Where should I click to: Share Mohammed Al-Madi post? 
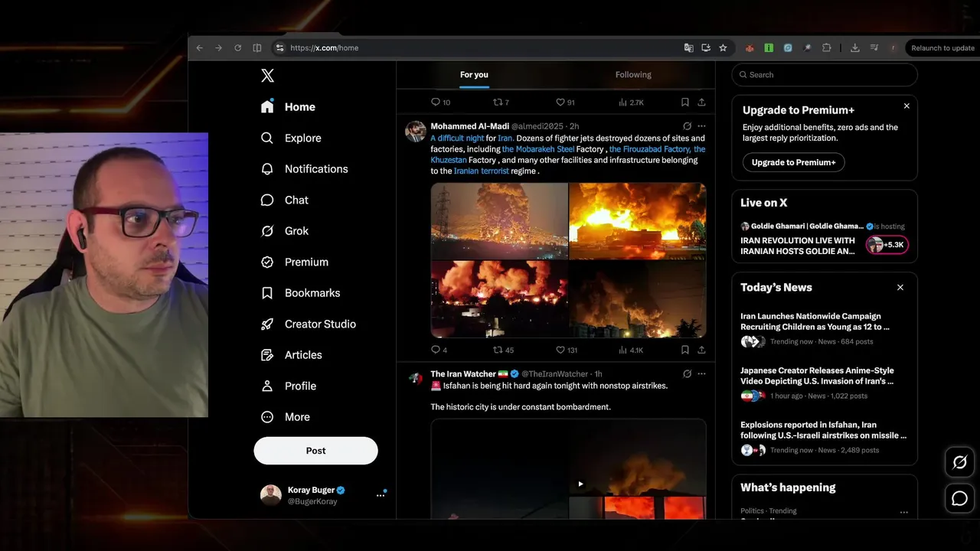(701, 350)
